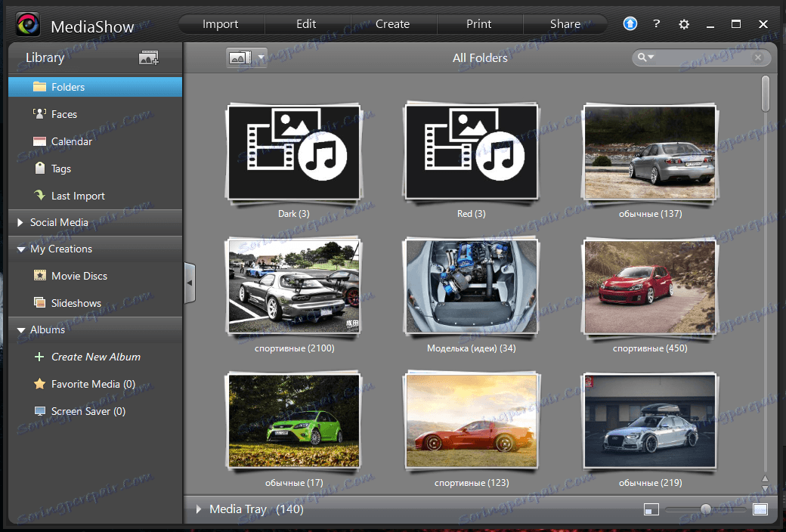Expand the Social Media section
This screenshot has width=786, height=532.
tap(21, 223)
